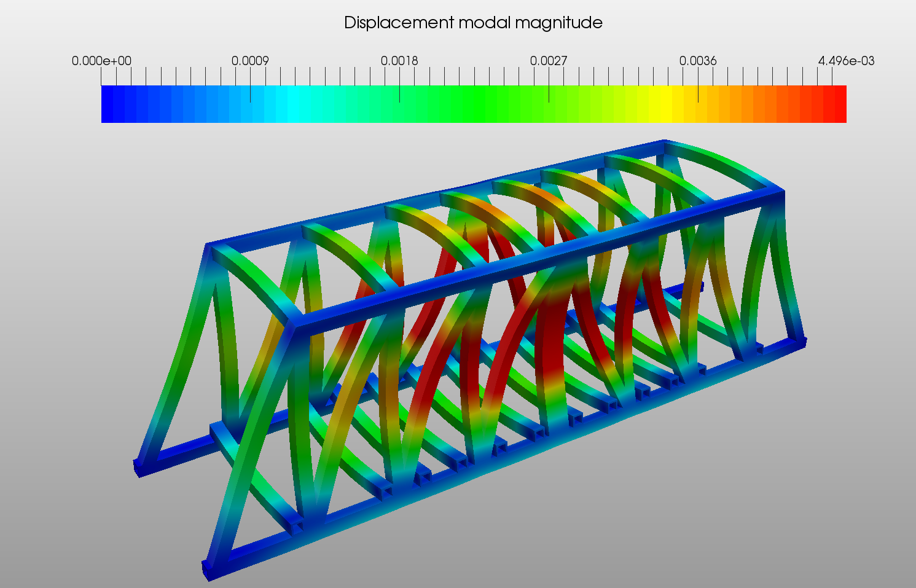Viewport: 916px width, 588px height.
Task: Click the long minor tick marks above color bar
Action: point(474,76)
